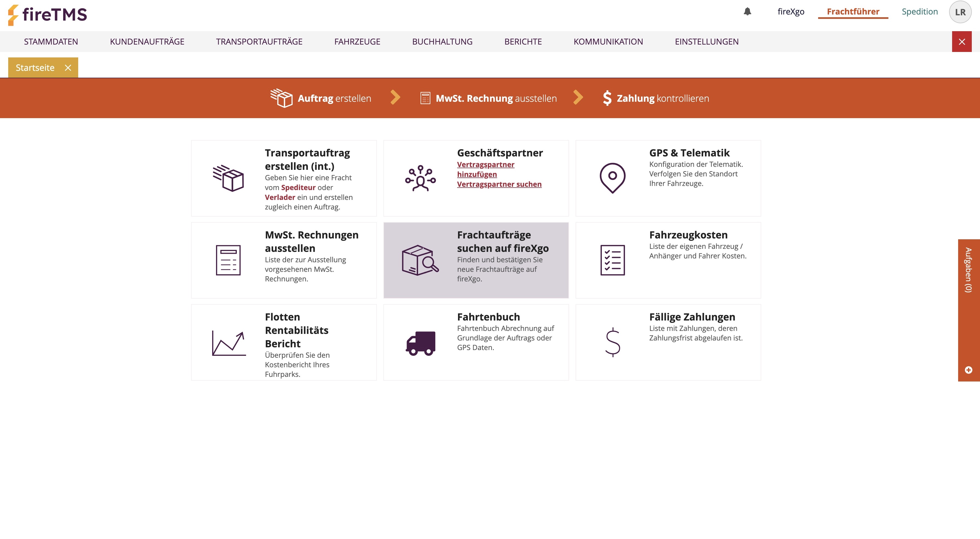This screenshot has height=539, width=980.
Task: Open the LR user avatar menu
Action: click(960, 12)
